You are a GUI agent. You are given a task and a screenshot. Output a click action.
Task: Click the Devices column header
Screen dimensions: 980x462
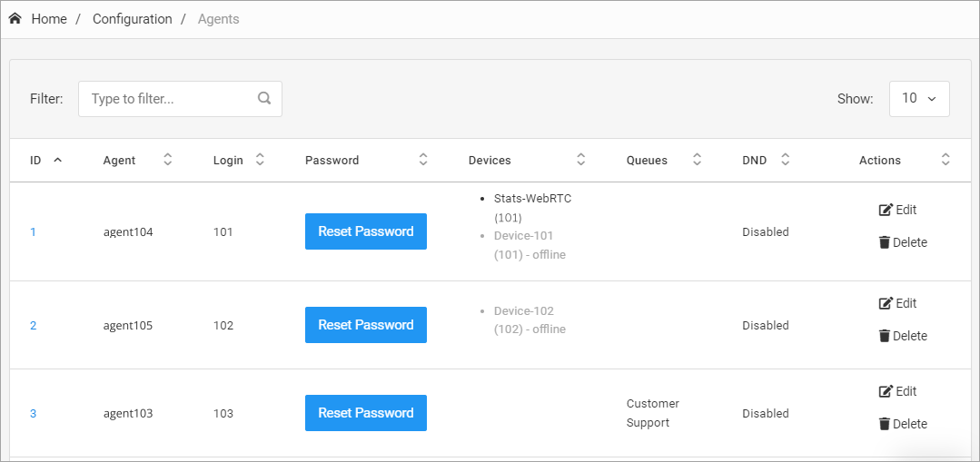490,161
